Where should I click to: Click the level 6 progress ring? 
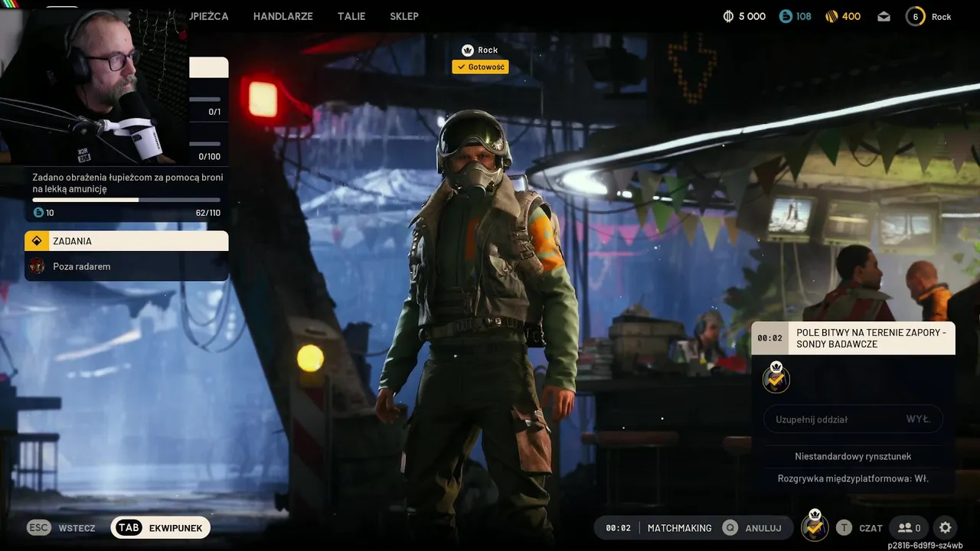coord(916,16)
